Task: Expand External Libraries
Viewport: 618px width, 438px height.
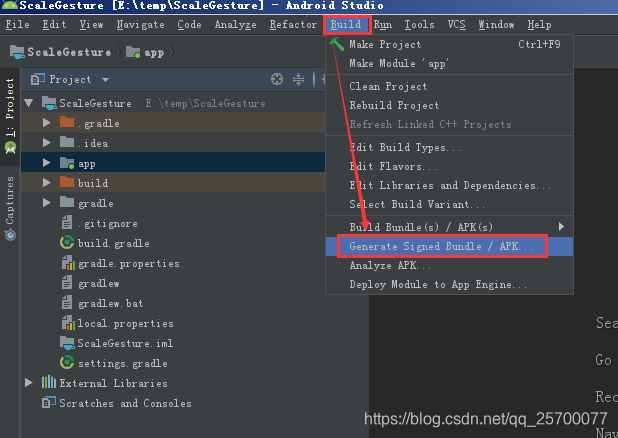Action: pyautogui.click(x=28, y=382)
